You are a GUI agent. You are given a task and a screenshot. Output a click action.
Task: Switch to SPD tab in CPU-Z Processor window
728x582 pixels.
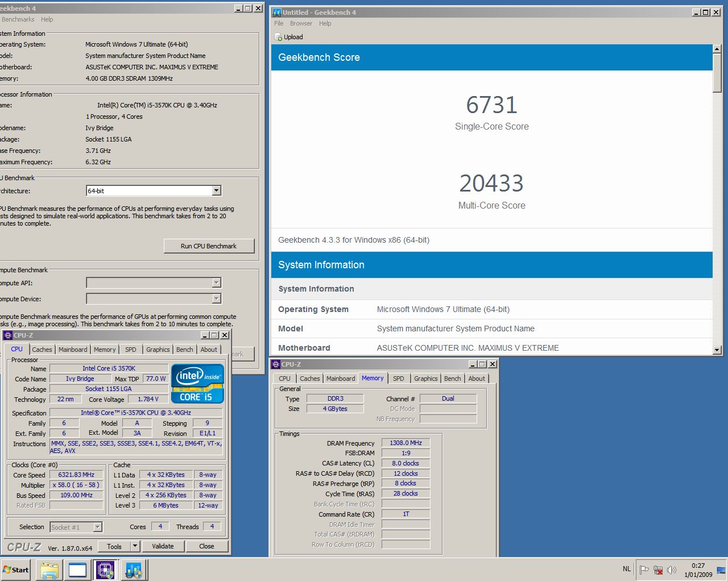(x=131, y=350)
